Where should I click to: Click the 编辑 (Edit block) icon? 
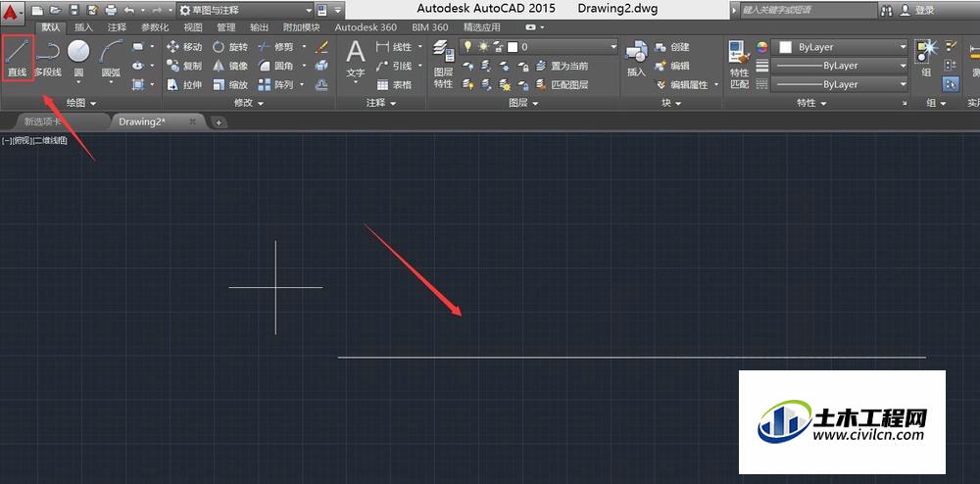[672, 66]
